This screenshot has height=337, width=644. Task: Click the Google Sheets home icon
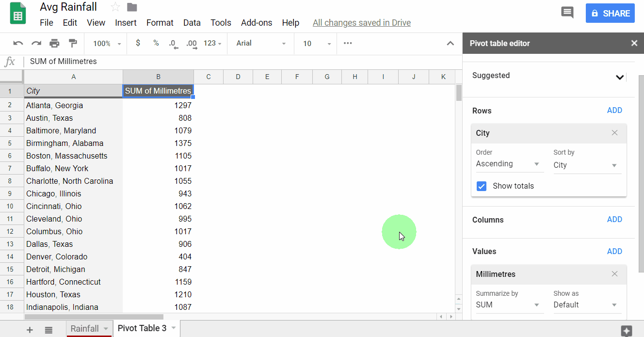click(x=18, y=14)
